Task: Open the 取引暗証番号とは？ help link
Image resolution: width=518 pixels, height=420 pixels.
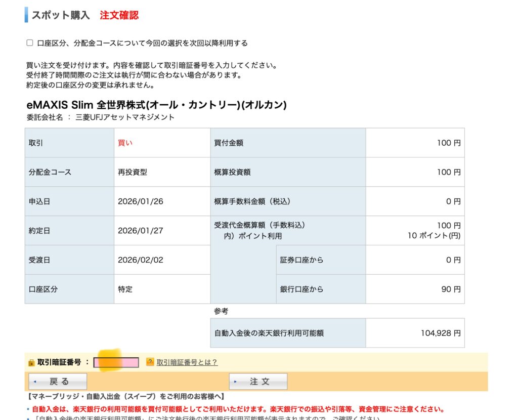Action: click(x=187, y=362)
